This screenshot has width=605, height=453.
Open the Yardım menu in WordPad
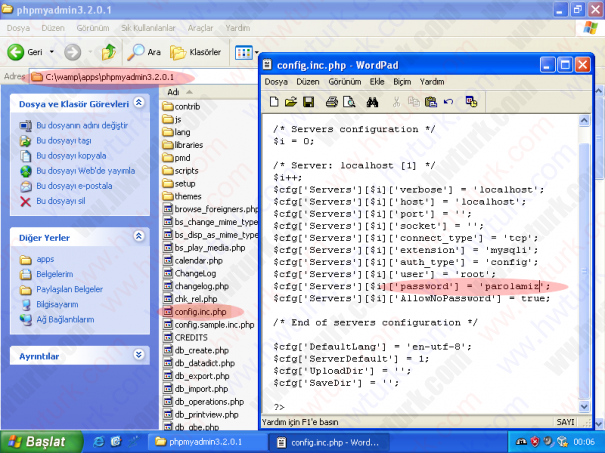pos(432,82)
